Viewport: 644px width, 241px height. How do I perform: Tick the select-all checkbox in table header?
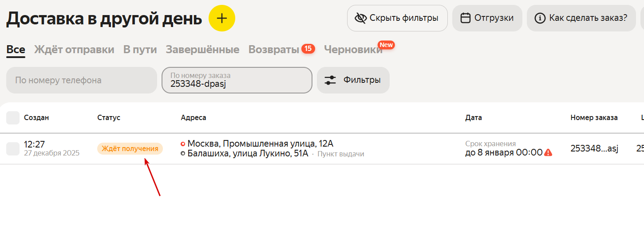click(x=13, y=118)
